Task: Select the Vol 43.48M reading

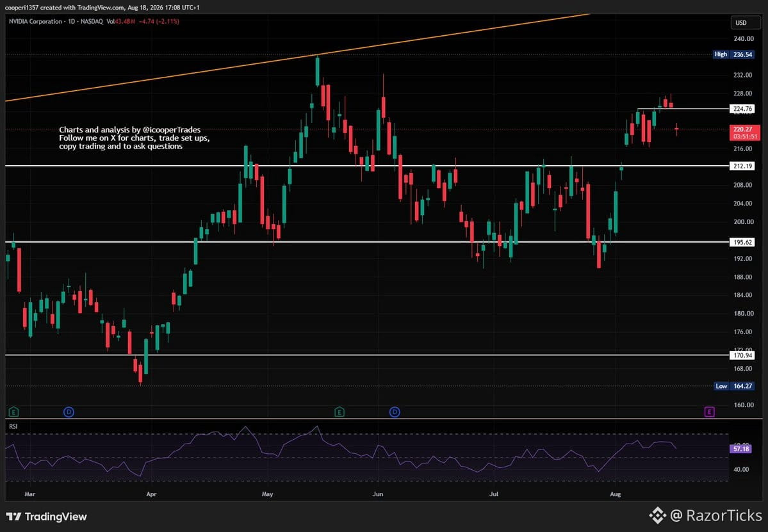Action: click(x=120, y=22)
